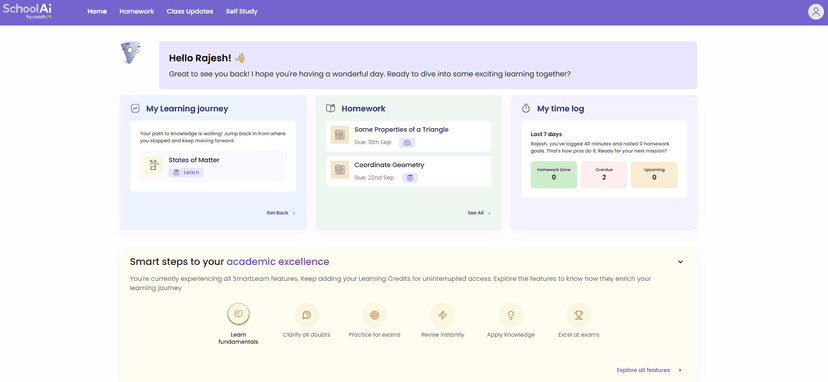Select the Learn fundamentals feature icon
The width and height of the screenshot is (828, 382).
(239, 314)
